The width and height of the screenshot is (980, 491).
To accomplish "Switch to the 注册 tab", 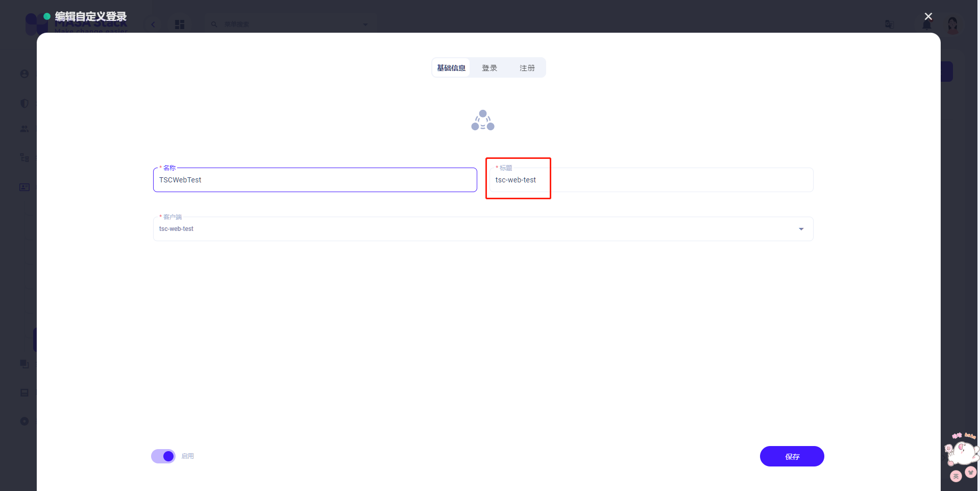I will (527, 67).
